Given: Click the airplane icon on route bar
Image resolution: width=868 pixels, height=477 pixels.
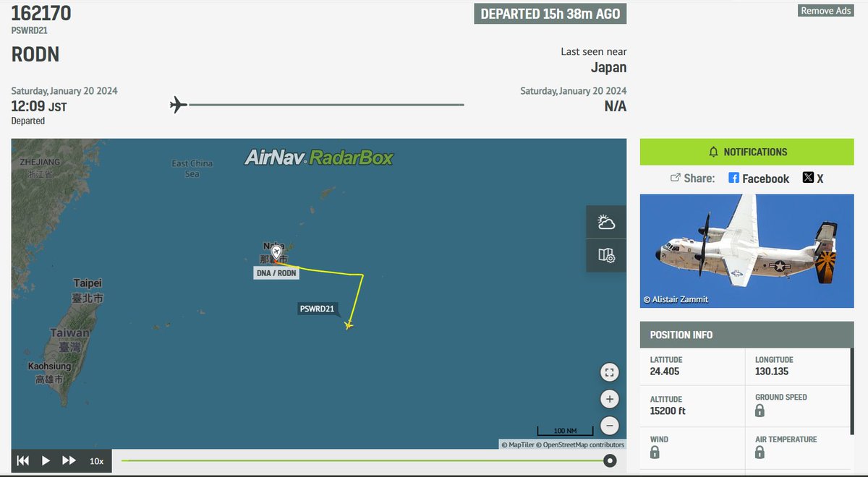Looking at the screenshot, I should pyautogui.click(x=179, y=105).
